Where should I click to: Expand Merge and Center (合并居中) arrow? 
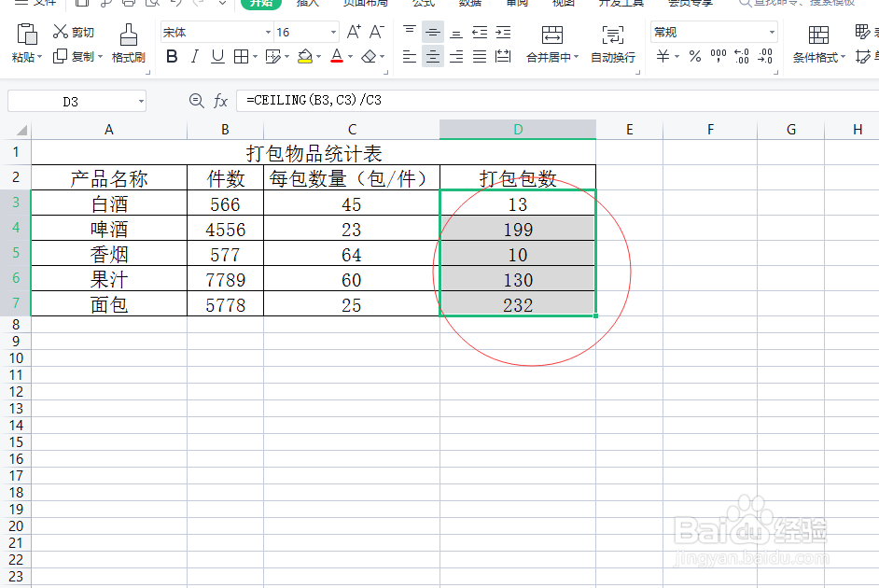(576, 57)
